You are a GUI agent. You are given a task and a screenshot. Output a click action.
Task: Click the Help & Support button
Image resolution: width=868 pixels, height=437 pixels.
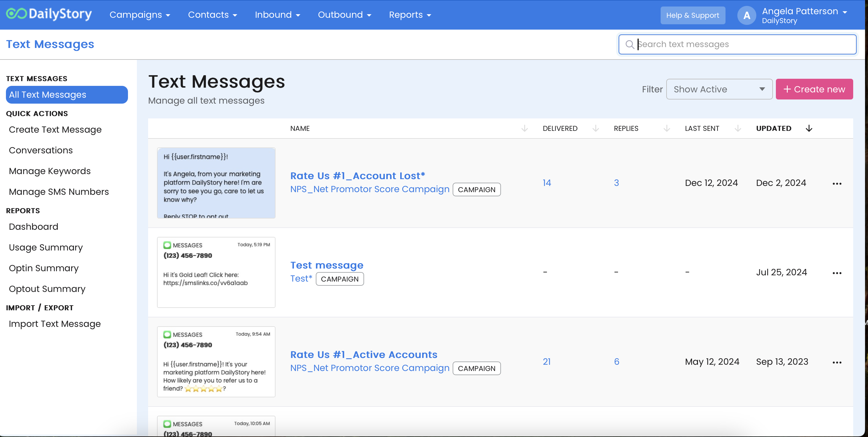pyautogui.click(x=692, y=15)
